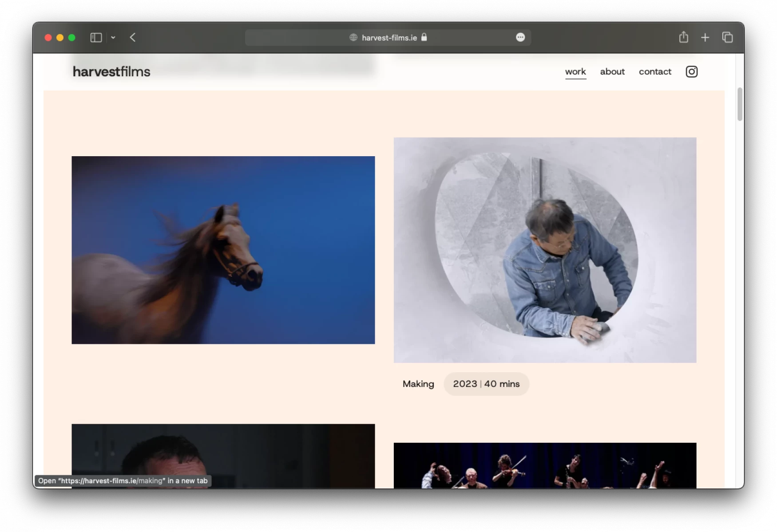This screenshot has height=532, width=777.
Task: Click the 2023 | 40 mins badge
Action: (486, 384)
